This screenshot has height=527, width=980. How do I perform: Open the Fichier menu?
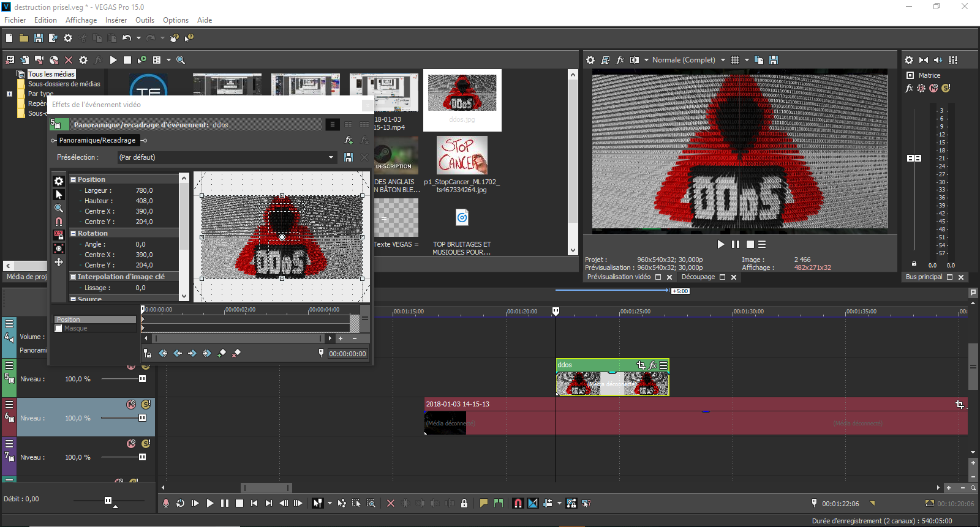coord(15,20)
